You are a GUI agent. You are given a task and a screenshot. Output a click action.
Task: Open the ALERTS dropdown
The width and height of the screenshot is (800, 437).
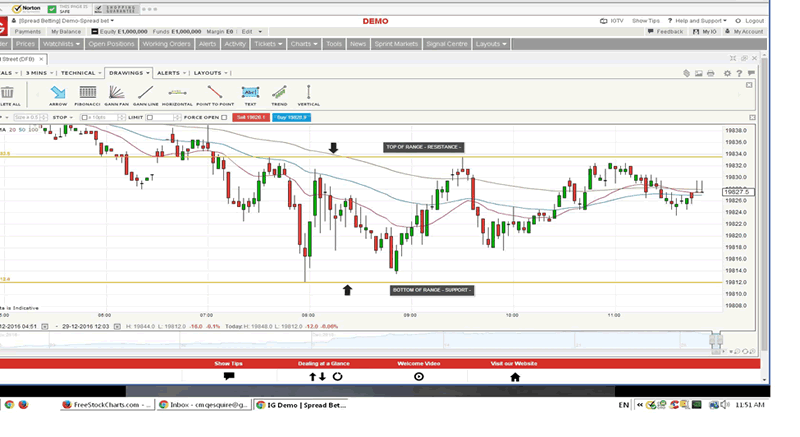[171, 73]
